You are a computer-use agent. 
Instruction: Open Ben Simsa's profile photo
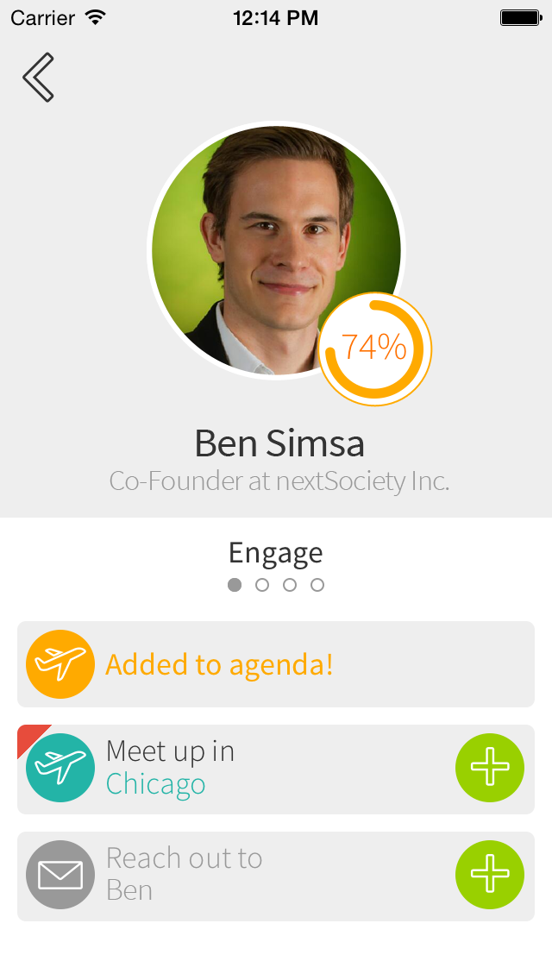pos(259,242)
